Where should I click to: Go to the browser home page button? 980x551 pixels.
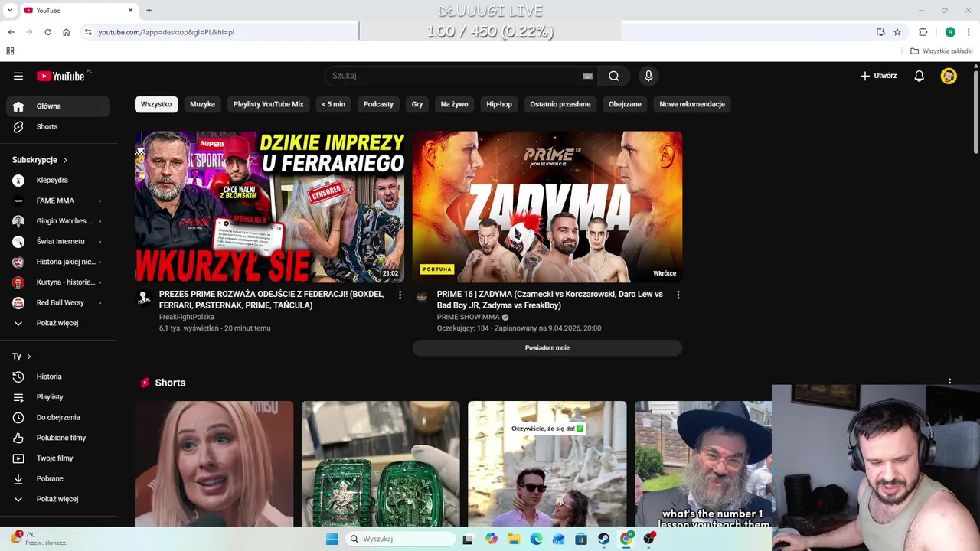pos(67,32)
